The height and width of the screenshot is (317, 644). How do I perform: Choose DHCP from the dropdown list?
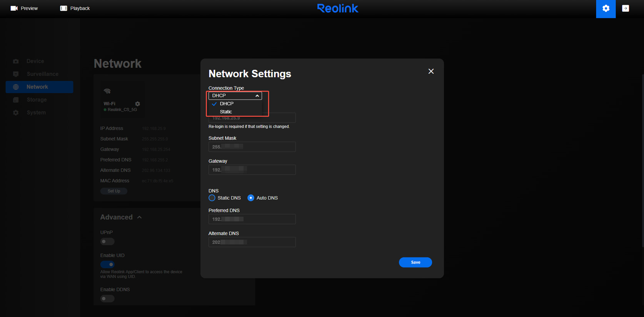click(235, 104)
